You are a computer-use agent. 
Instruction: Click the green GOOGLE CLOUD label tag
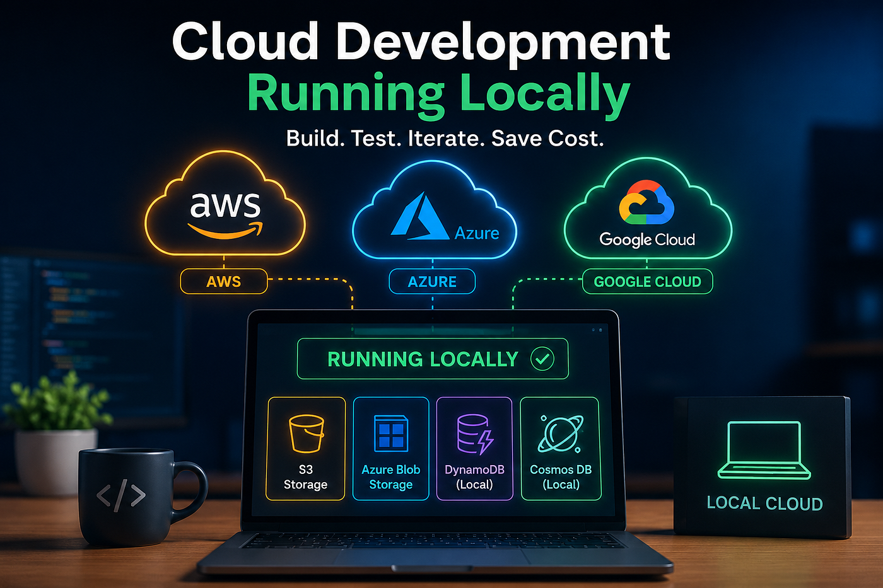(x=647, y=282)
